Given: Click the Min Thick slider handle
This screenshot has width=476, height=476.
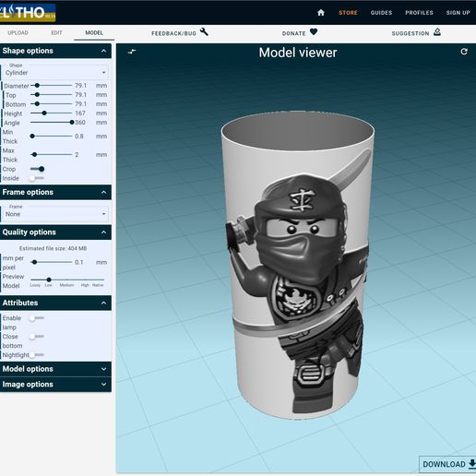Looking at the screenshot, I should click(32, 136).
